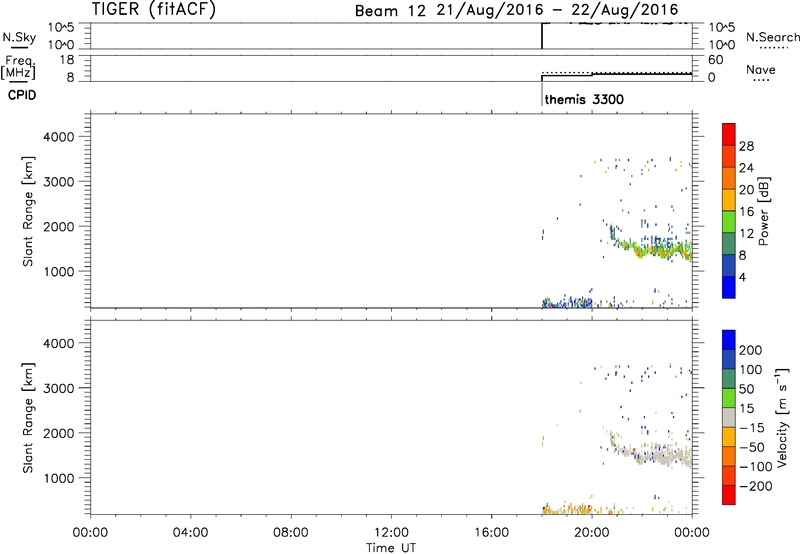Pick the red bottom segment of Velocity colorbar
The image size is (800, 554).
click(x=729, y=495)
